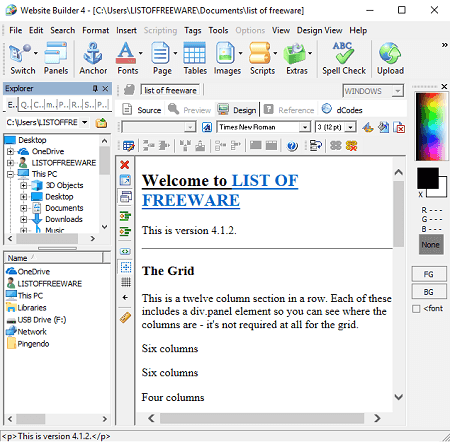This screenshot has width=450, height=442.
Task: Click the left arrow icon in design sidebar
Action: click(125, 297)
